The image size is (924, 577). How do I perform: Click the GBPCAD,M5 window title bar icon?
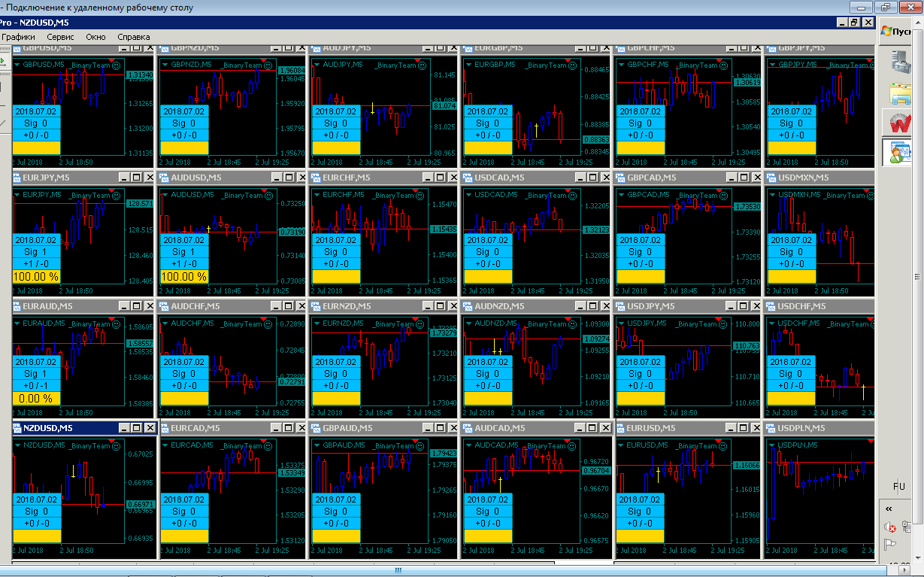[x=620, y=178]
